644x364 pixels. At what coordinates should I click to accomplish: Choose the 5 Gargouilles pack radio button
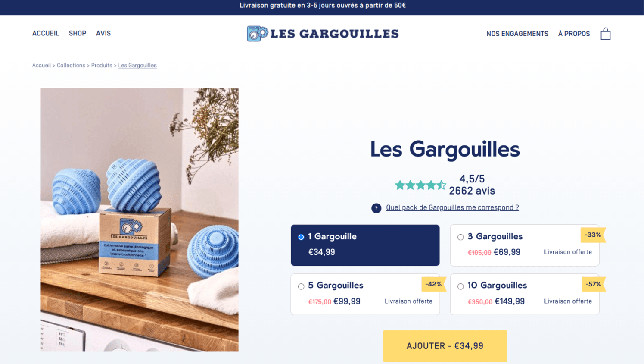coord(301,286)
